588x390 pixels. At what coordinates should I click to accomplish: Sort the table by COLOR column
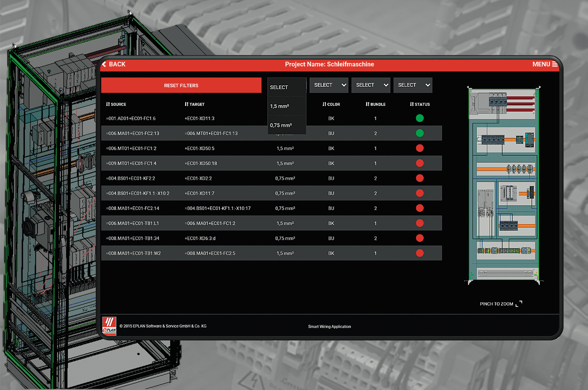tap(331, 104)
